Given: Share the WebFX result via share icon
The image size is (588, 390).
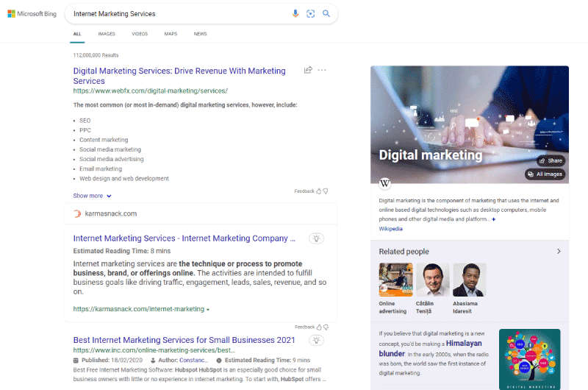Looking at the screenshot, I should pyautogui.click(x=308, y=70).
